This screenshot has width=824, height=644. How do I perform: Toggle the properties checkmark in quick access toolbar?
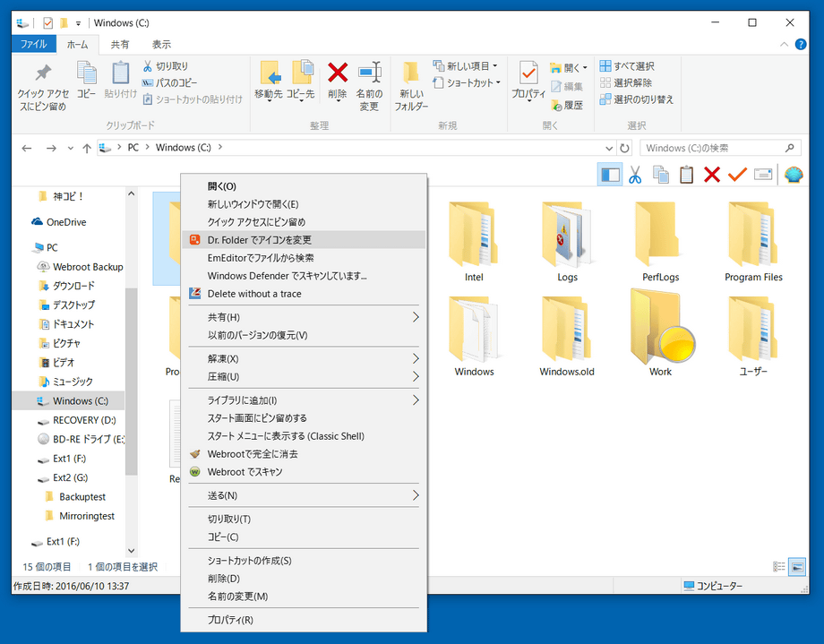pos(48,22)
